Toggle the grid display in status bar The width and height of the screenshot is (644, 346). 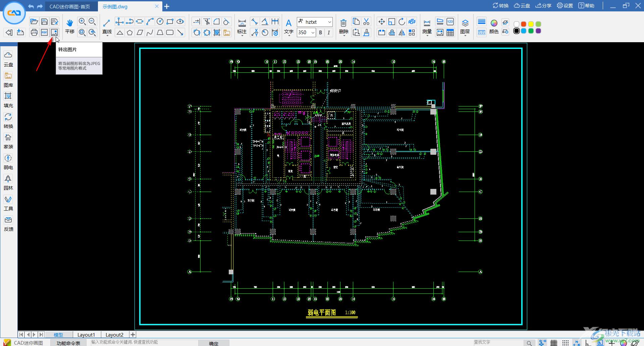[553, 343]
